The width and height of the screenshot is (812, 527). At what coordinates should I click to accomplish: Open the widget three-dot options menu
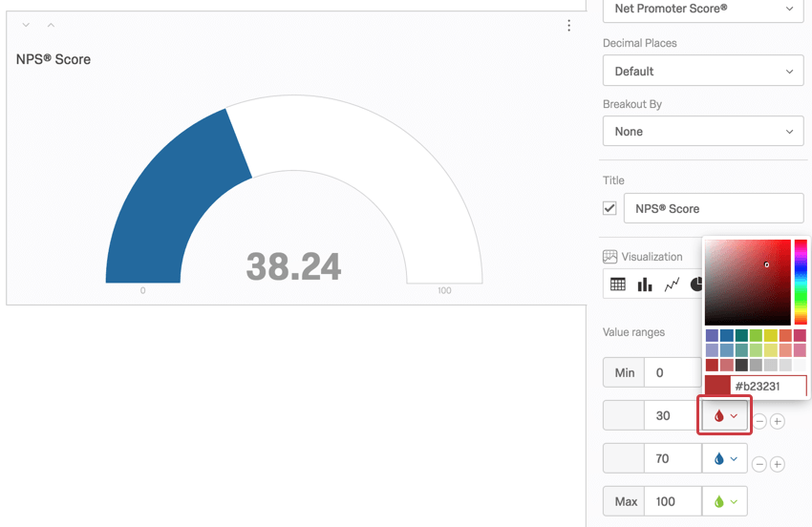[x=568, y=26]
